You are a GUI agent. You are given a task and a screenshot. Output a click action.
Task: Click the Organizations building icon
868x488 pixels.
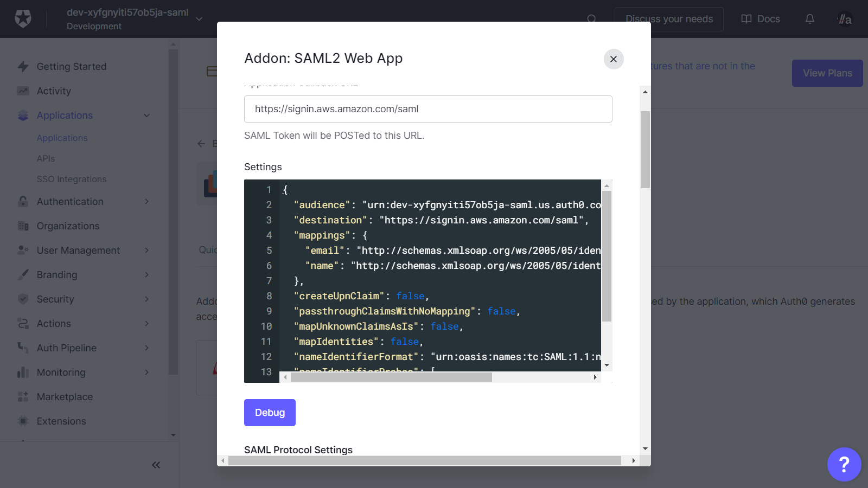point(23,226)
